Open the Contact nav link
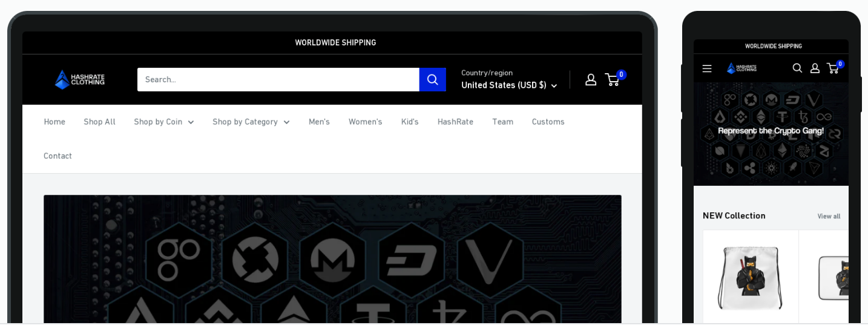Screen dimensions: 868x334 coord(58,156)
